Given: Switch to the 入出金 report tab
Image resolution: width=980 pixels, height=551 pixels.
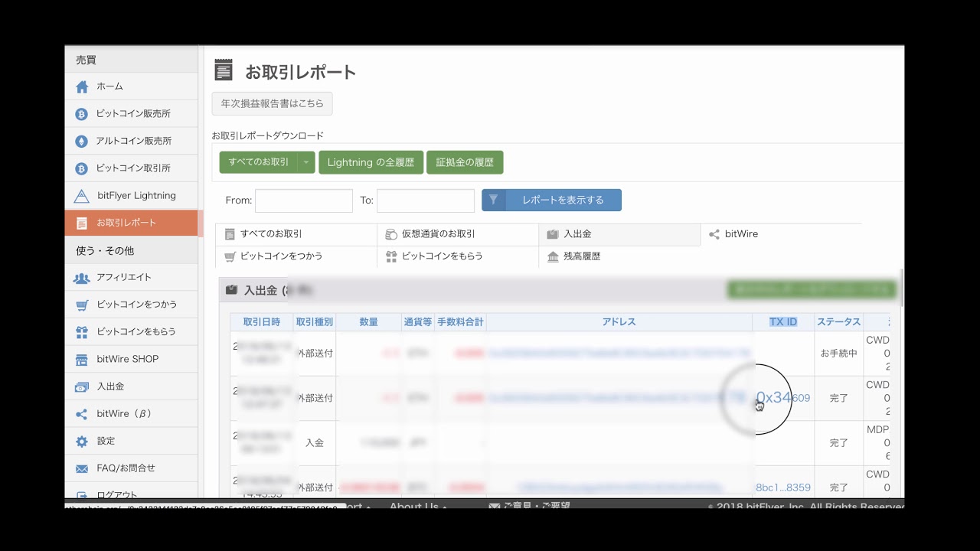Looking at the screenshot, I should [x=619, y=234].
